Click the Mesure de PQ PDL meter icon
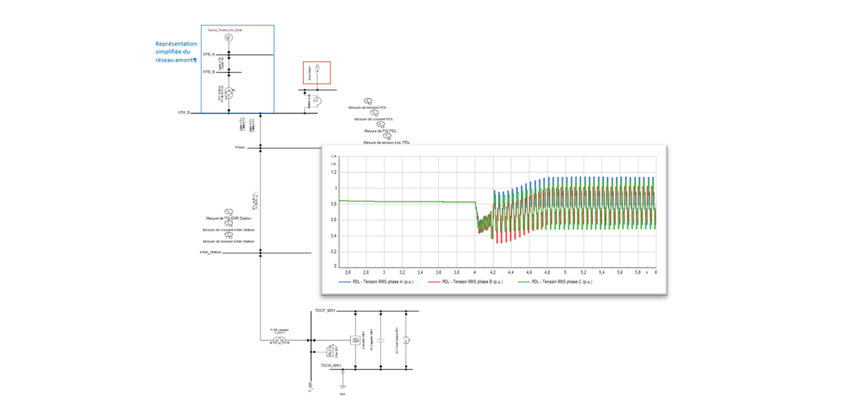The width and height of the screenshot is (868, 402). pyautogui.click(x=380, y=125)
